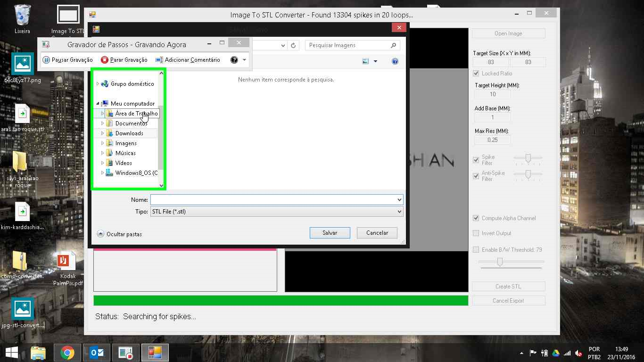
Task: Select Área de Trabalho in the folder tree
Action: pos(136,114)
